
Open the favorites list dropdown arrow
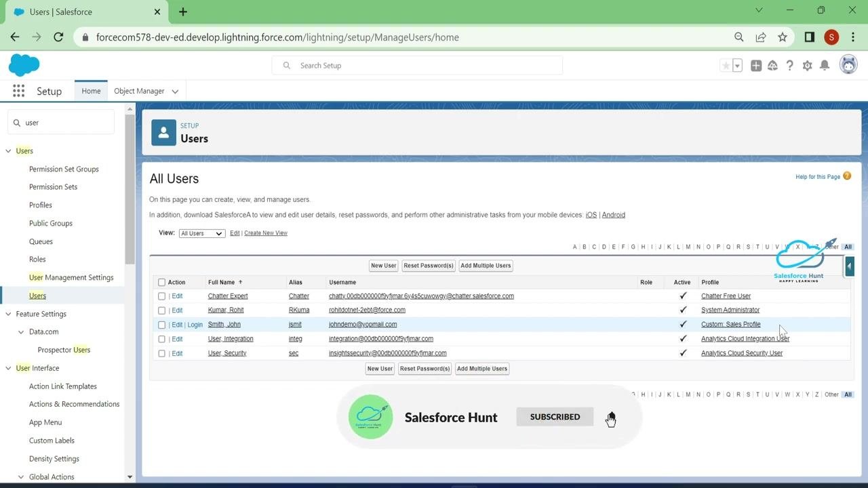(737, 66)
